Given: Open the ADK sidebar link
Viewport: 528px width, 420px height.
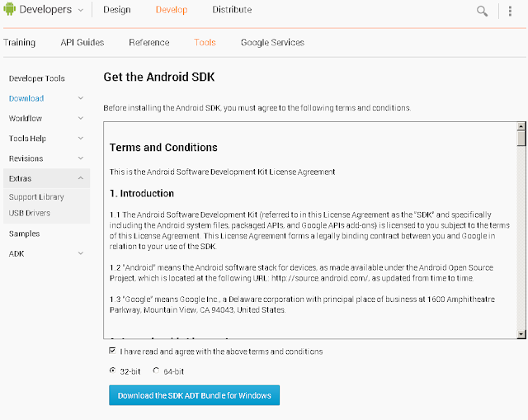Looking at the screenshot, I should [x=16, y=253].
